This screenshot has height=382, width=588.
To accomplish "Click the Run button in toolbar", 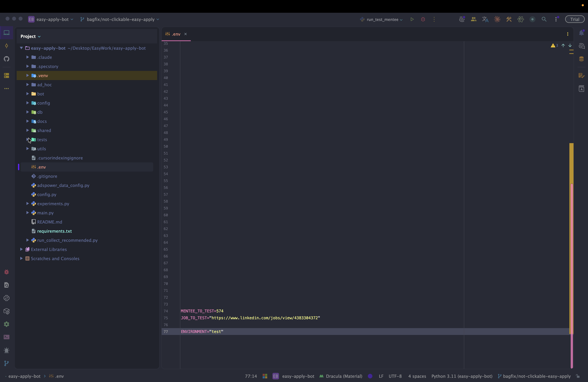I will [412, 19].
